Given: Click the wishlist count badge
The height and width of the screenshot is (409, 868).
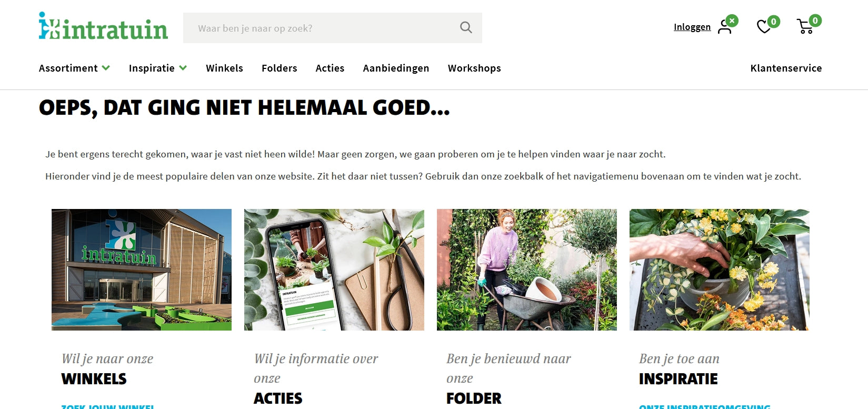Looking at the screenshot, I should click(773, 22).
